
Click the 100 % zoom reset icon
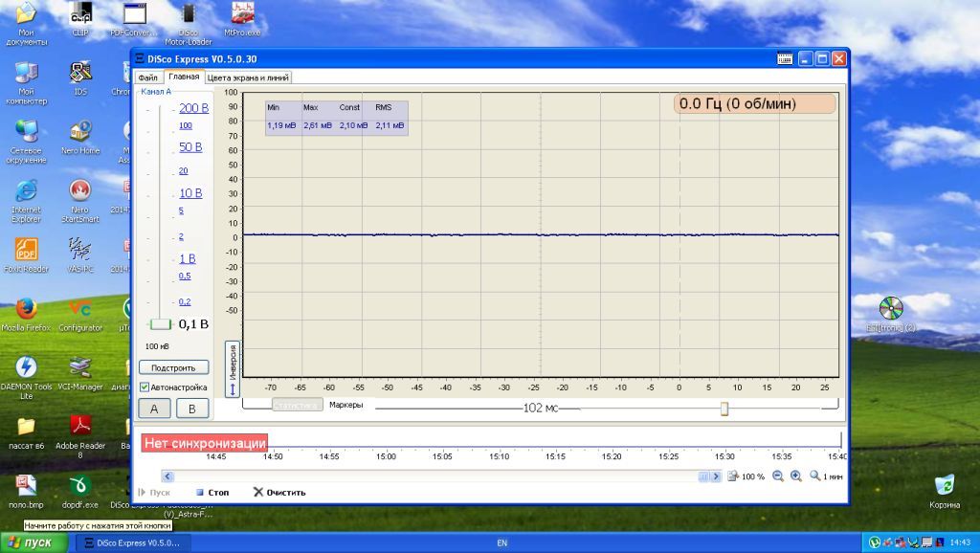tap(733, 476)
